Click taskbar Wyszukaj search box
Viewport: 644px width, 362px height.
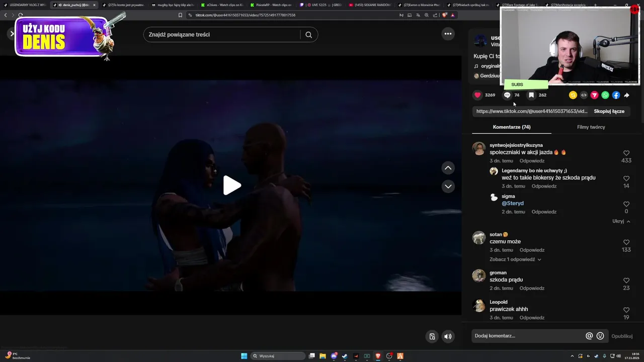pyautogui.click(x=278, y=356)
